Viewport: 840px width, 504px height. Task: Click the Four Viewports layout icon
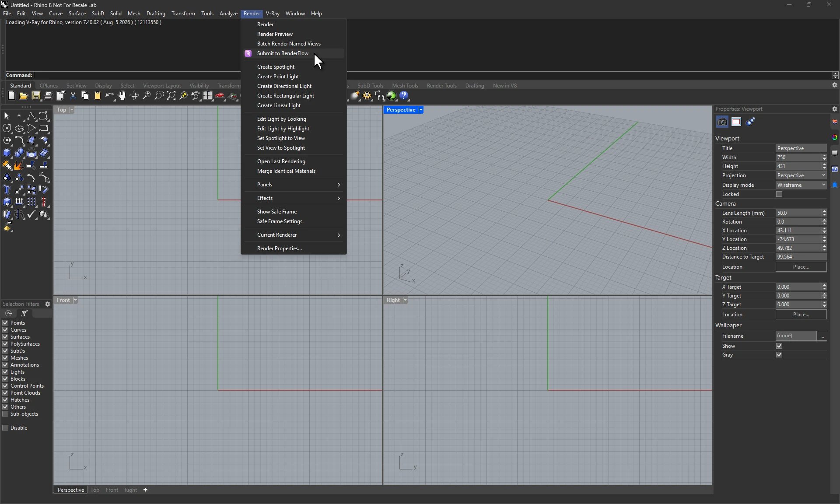208,96
